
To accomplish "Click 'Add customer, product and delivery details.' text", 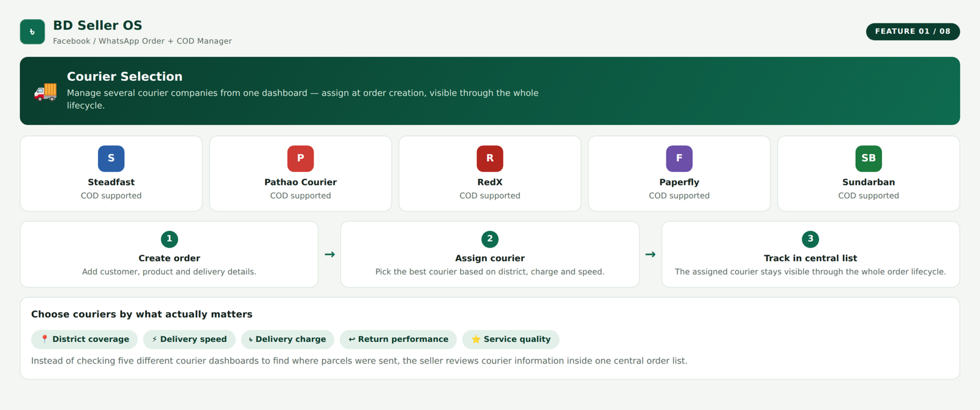I will coord(169,272).
